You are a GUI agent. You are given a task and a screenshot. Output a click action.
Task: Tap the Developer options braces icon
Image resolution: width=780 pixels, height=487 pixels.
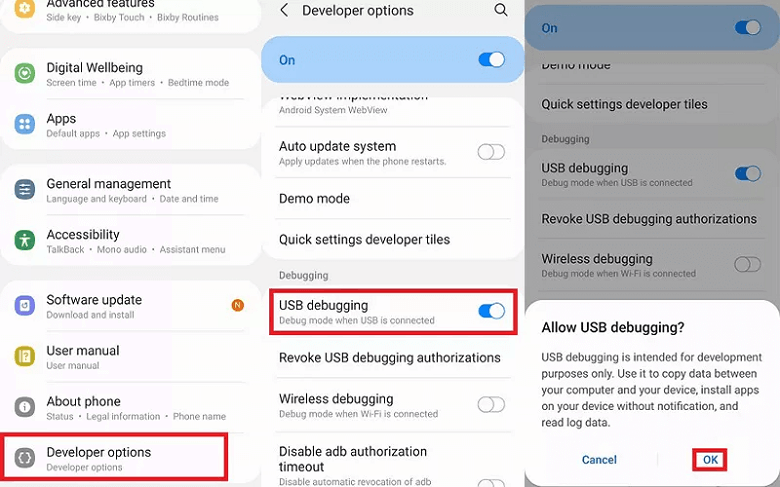click(x=25, y=458)
